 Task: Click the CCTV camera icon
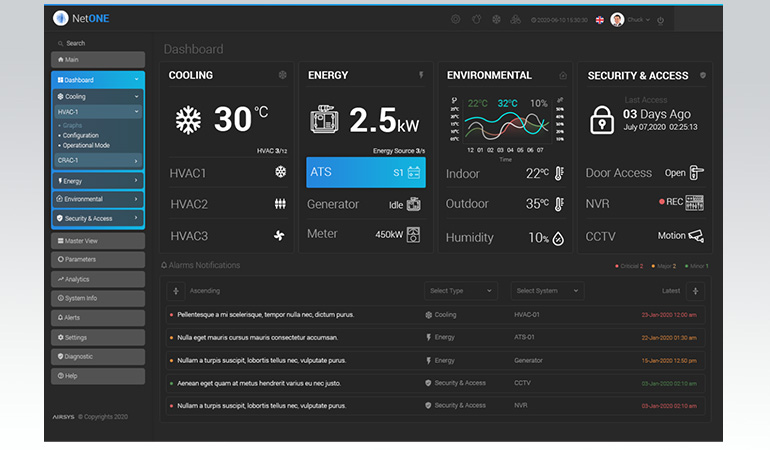click(695, 236)
